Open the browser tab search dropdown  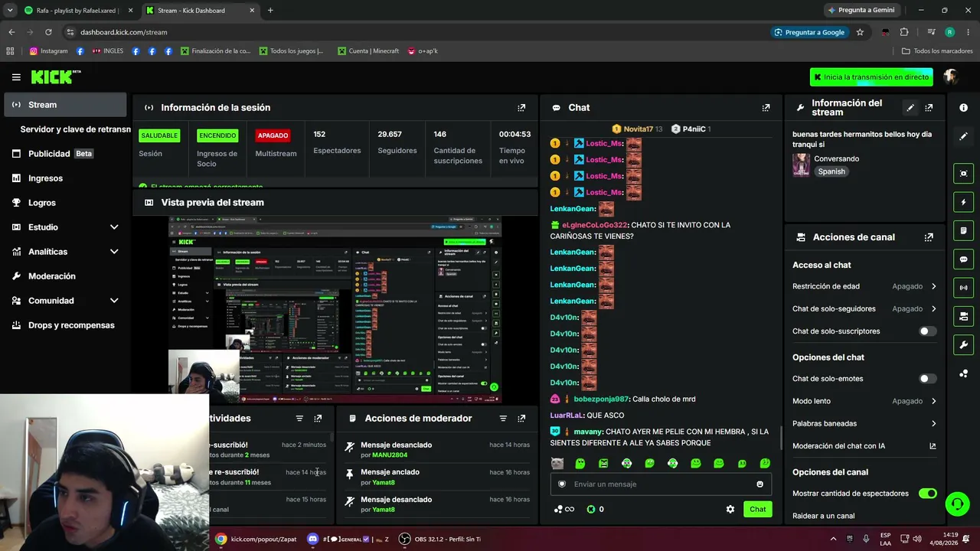tap(10, 10)
